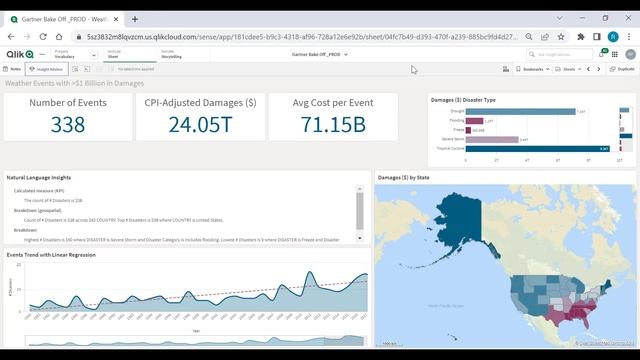This screenshot has height=360, width=640.
Task: Select the Severe Storm bar in chart
Action: (492, 140)
